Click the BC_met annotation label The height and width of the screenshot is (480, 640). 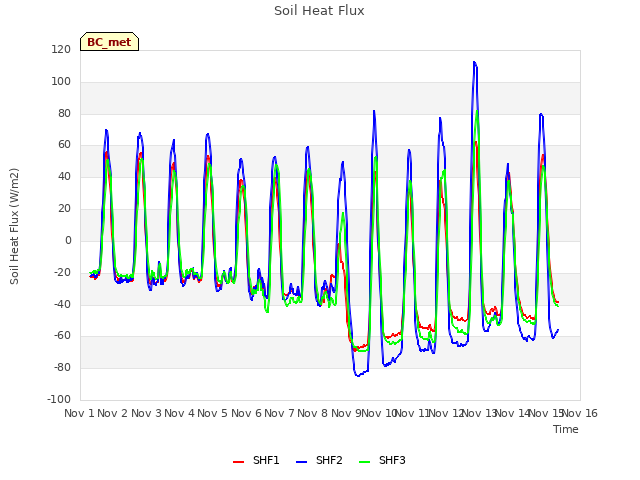coord(109,42)
